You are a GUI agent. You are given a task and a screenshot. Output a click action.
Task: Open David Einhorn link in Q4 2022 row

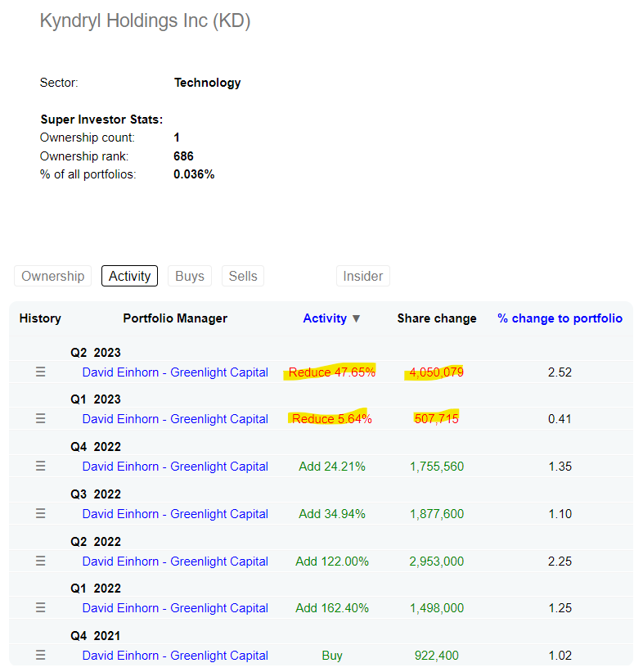coord(175,467)
